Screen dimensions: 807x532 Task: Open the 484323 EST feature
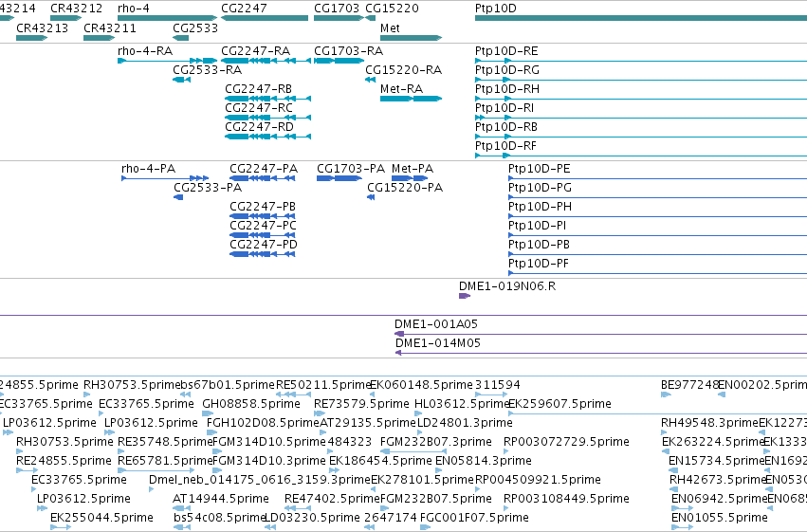coord(332,451)
